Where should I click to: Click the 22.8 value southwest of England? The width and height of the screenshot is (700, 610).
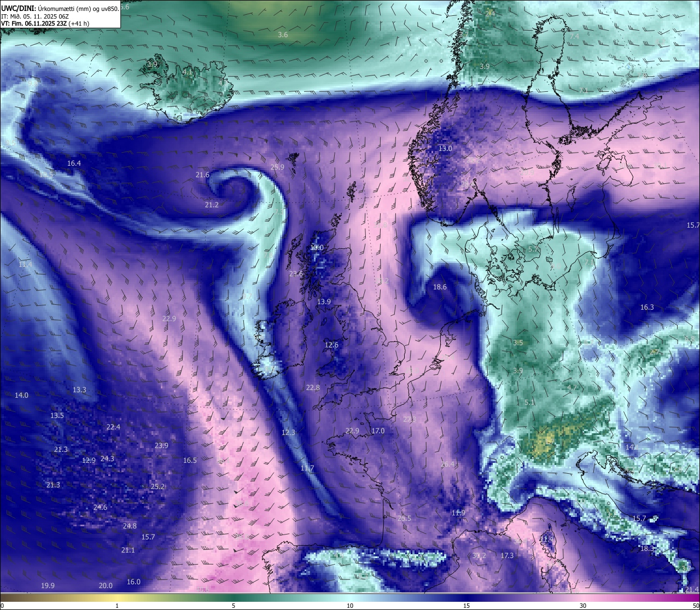click(313, 388)
